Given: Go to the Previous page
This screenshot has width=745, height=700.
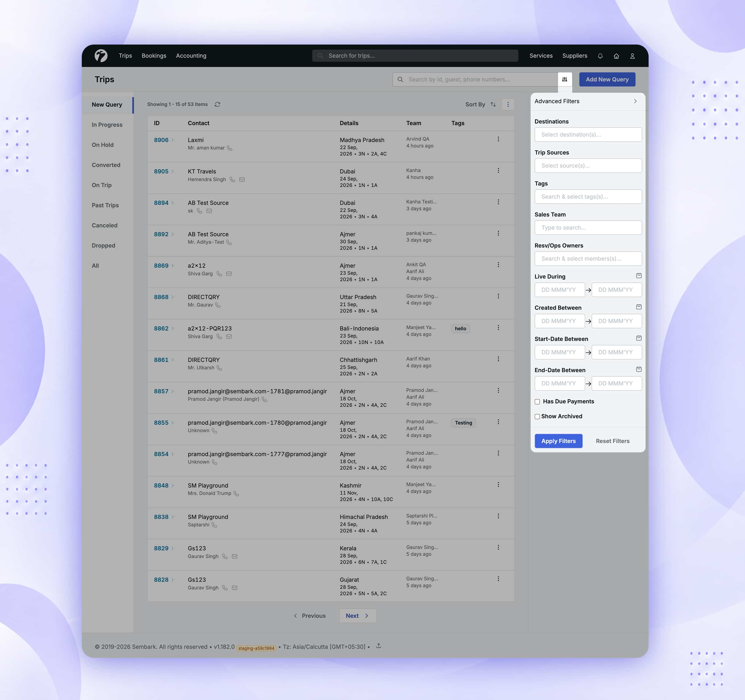Looking at the screenshot, I should coord(310,616).
